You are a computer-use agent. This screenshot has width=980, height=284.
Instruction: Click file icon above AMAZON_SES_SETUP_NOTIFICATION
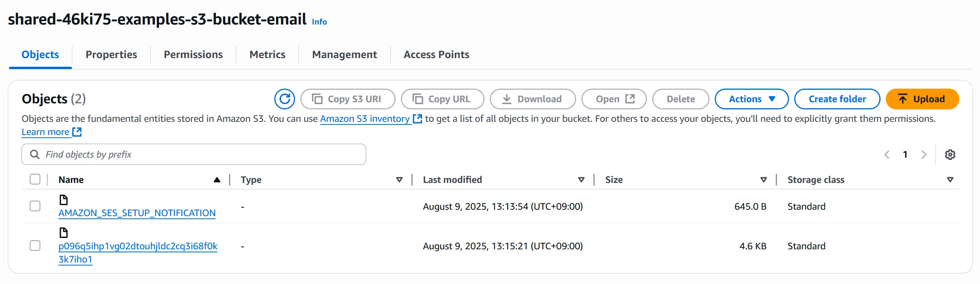pos(64,200)
